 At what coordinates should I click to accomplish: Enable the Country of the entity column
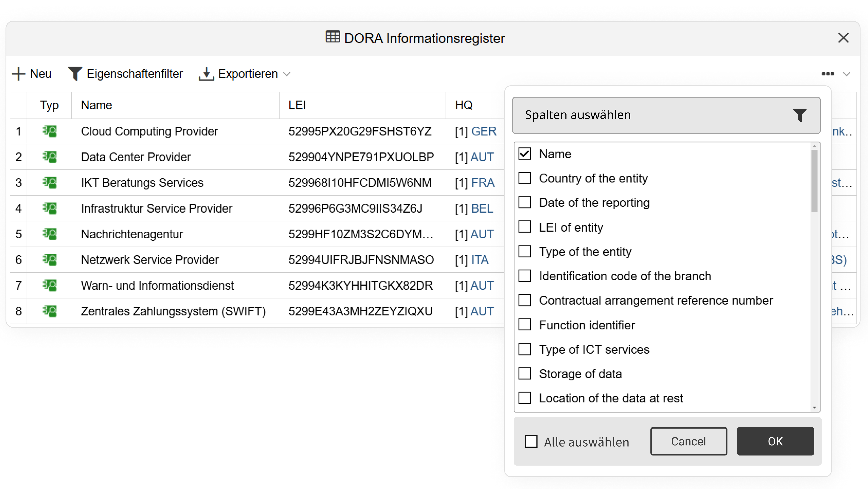pos(524,178)
